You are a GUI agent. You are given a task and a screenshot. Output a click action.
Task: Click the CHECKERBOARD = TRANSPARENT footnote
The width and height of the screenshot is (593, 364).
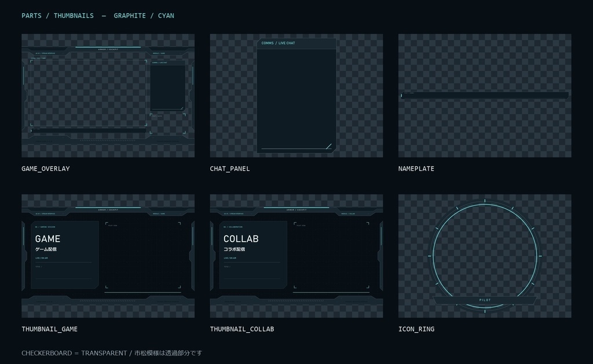coord(112,353)
